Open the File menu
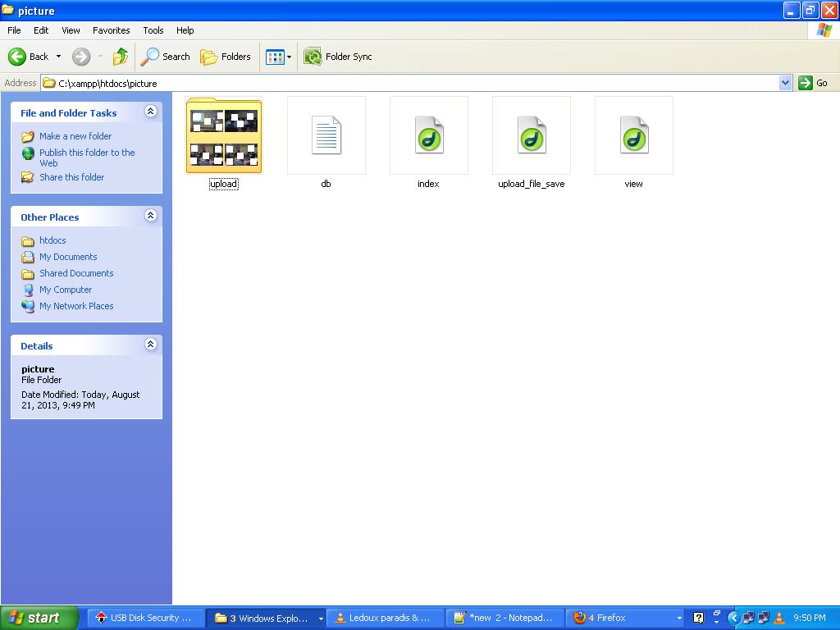Image resolution: width=840 pixels, height=630 pixels. click(x=14, y=30)
